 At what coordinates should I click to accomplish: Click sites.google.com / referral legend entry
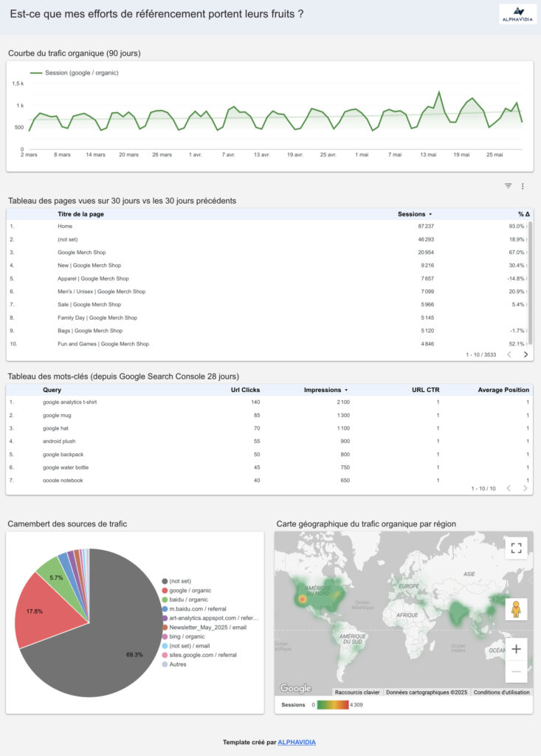pyautogui.click(x=199, y=656)
